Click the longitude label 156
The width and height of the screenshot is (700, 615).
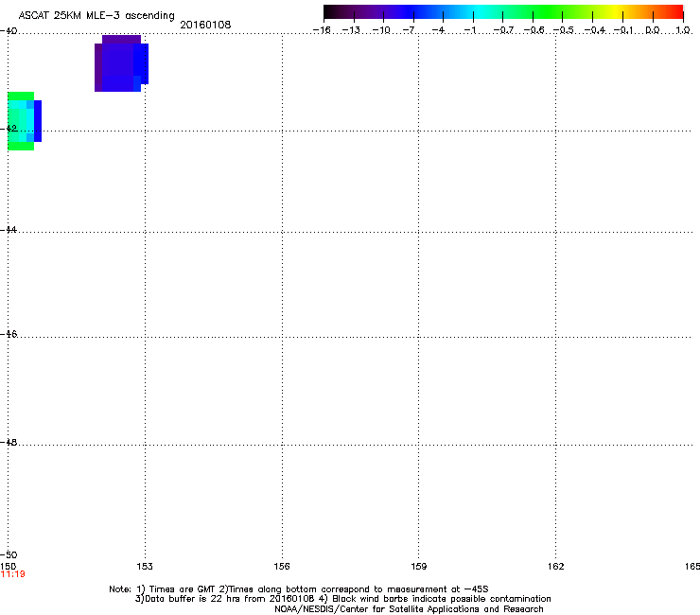click(x=282, y=567)
